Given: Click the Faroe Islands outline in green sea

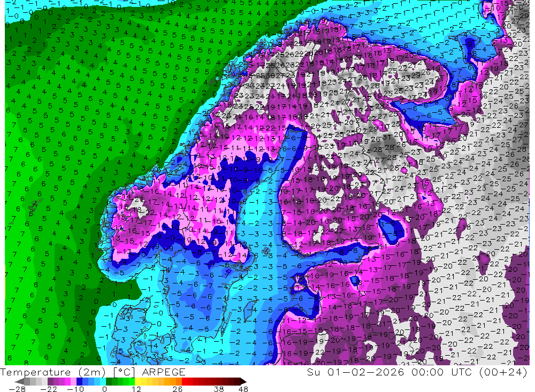Looking at the screenshot, I should [35, 207].
